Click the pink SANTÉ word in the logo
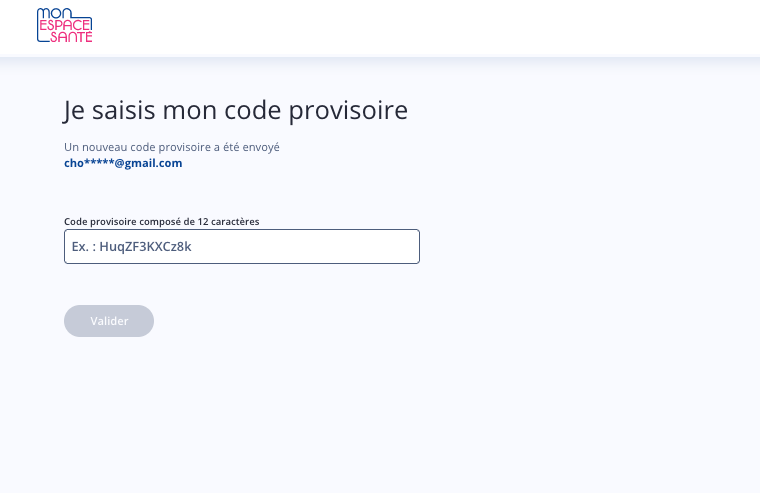 pos(71,37)
